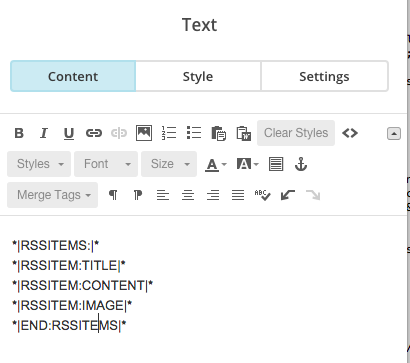Image resolution: width=410 pixels, height=363 pixels.
Task: Click the greyed-out redo arrow
Action: coord(313,195)
